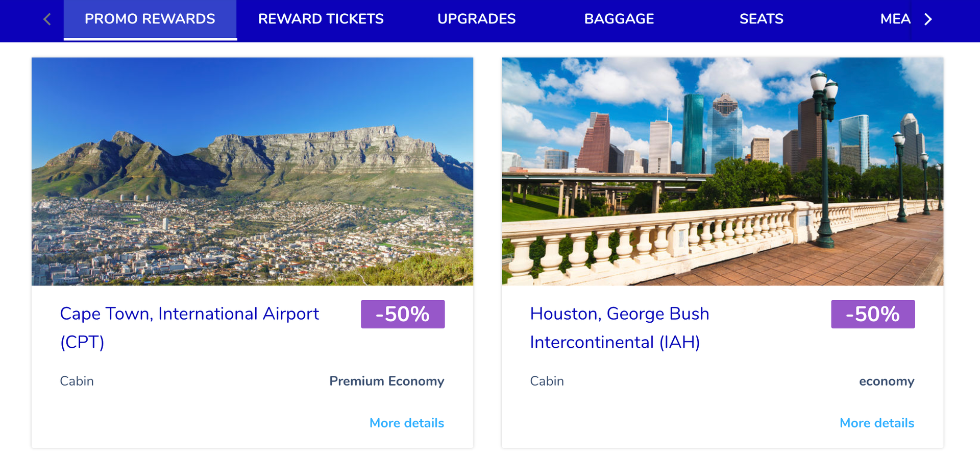Screen dimensions: 980x455
Task: Open the partially visible MEA tab
Action: click(x=895, y=19)
